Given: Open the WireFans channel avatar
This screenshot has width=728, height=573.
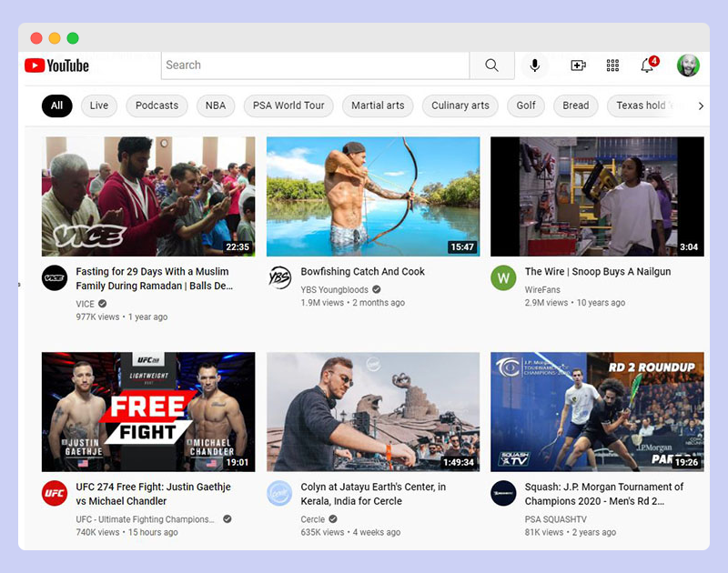Looking at the screenshot, I should (x=503, y=278).
